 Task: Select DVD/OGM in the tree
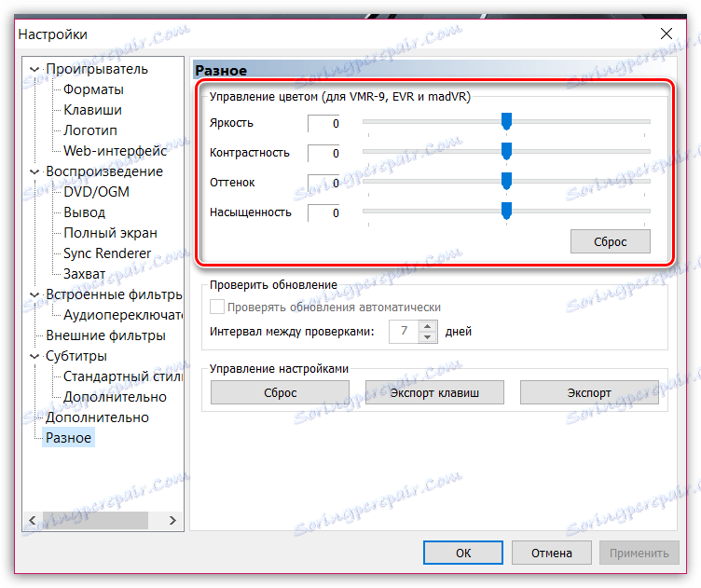point(96,192)
